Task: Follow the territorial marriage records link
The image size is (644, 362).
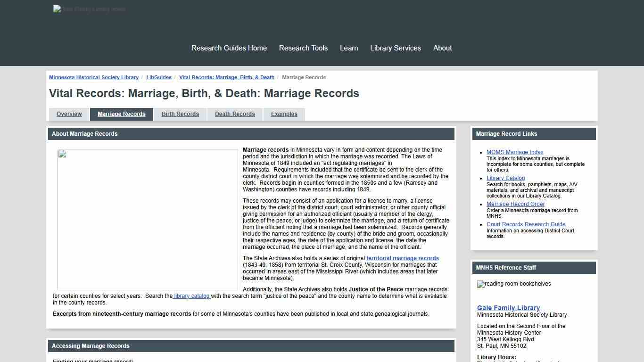Action: pyautogui.click(x=402, y=258)
